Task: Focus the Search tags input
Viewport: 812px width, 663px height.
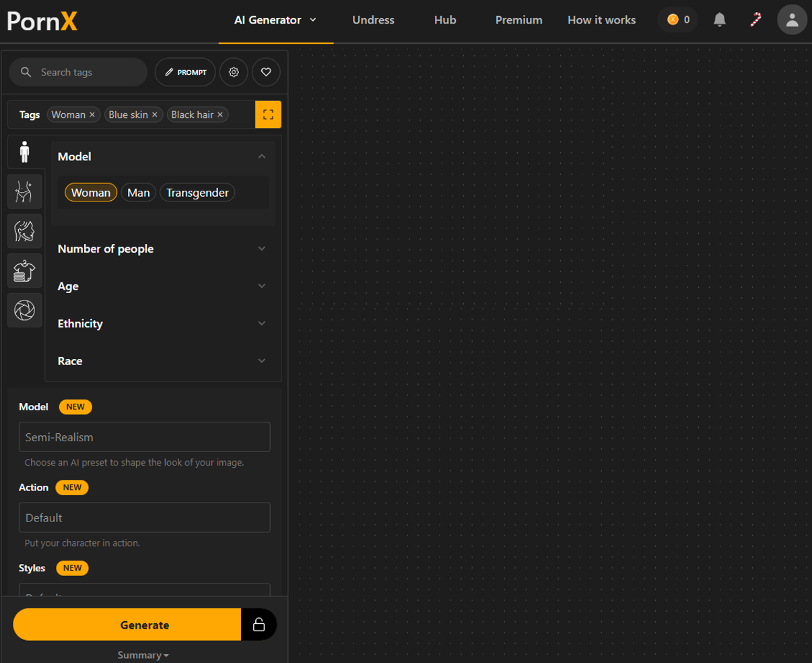Action: coord(78,72)
